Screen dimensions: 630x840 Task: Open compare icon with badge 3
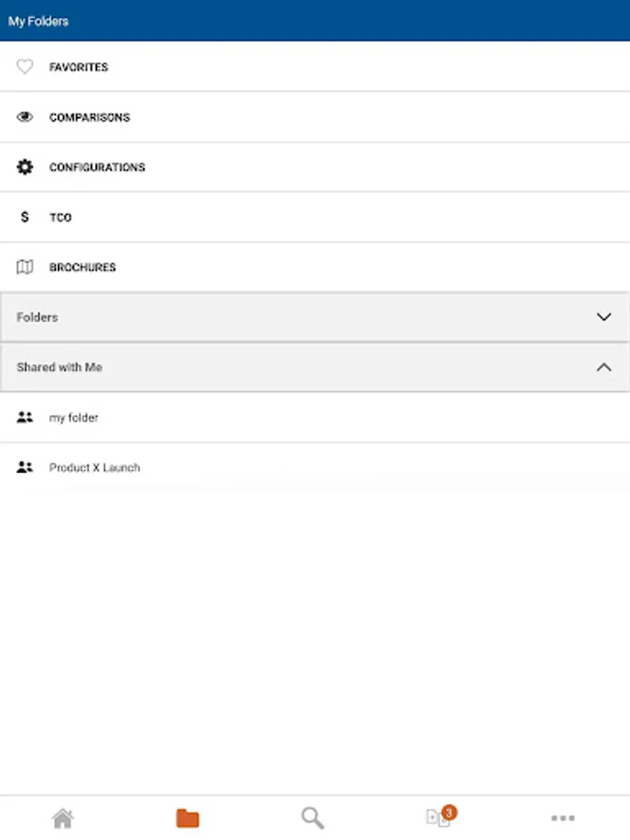(x=439, y=817)
